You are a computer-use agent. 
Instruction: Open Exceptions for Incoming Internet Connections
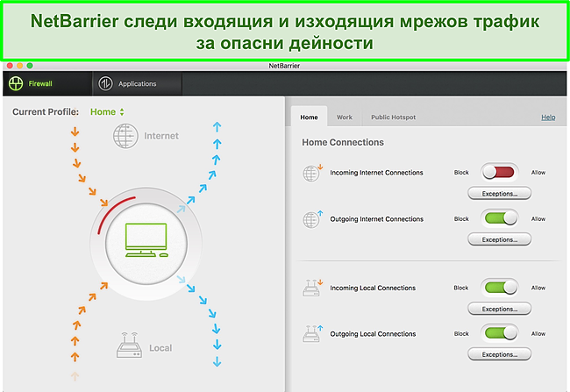tap(500, 194)
